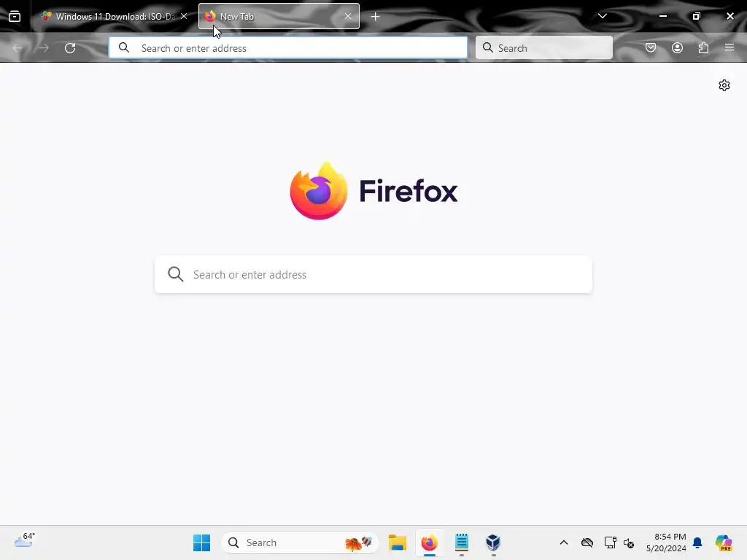This screenshot has height=560, width=747.
Task: Go back one page
Action: point(18,48)
